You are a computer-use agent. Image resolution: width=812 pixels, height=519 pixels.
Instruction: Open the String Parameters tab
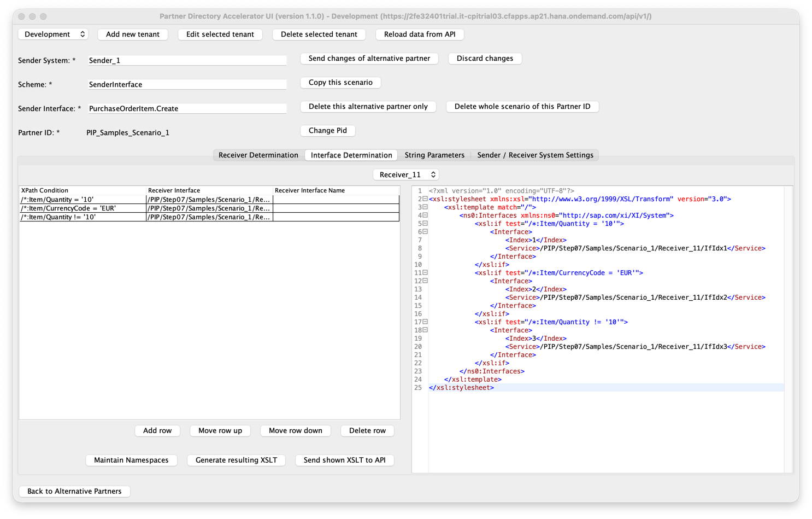click(434, 155)
